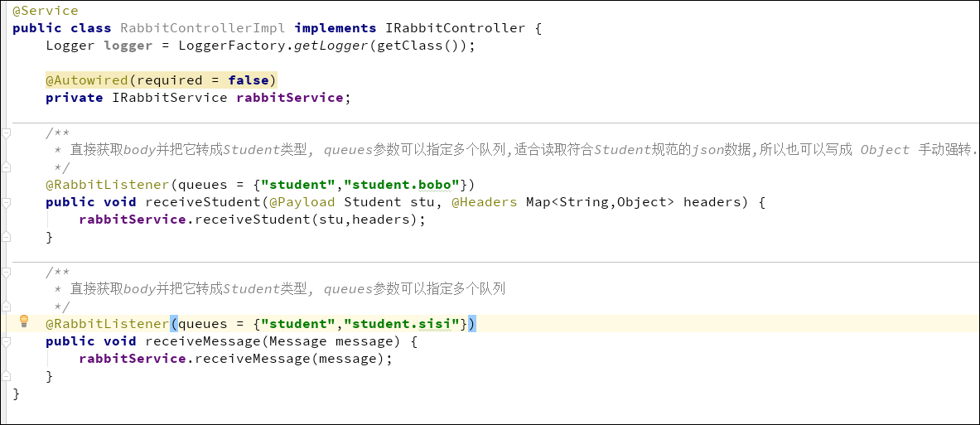Click the @Payload parameter annotation

pos(298,202)
